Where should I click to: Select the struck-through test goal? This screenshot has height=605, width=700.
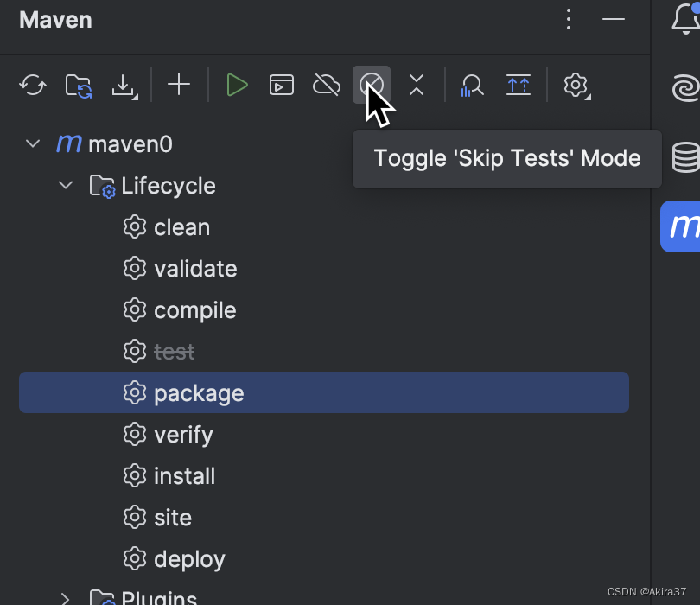174,352
